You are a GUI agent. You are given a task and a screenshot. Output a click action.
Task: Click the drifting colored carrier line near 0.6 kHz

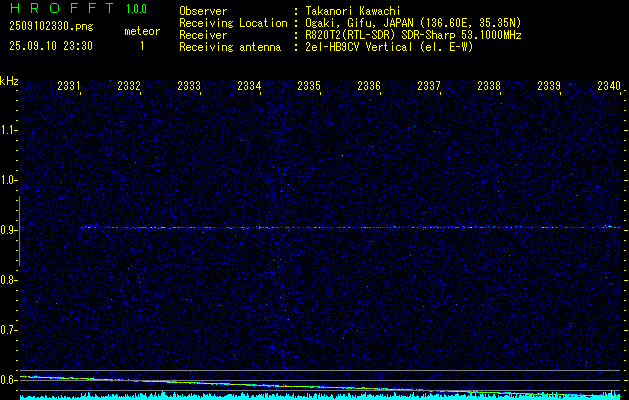coord(317,386)
